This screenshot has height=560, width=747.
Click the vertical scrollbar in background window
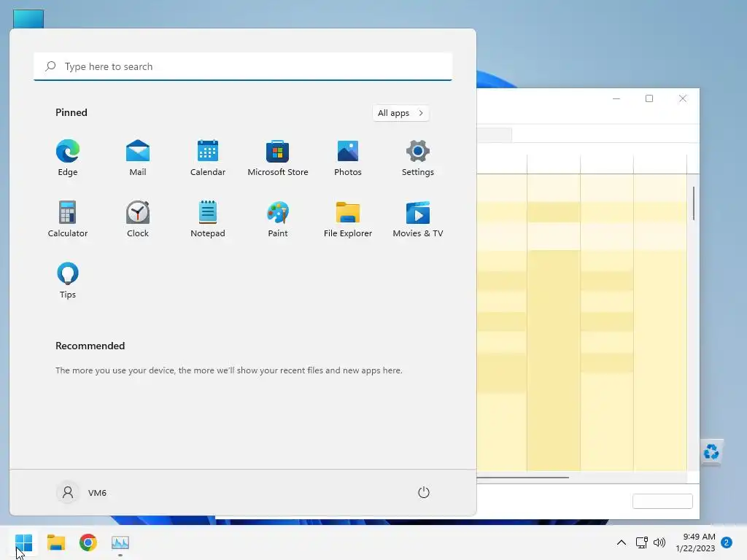pyautogui.click(x=694, y=203)
